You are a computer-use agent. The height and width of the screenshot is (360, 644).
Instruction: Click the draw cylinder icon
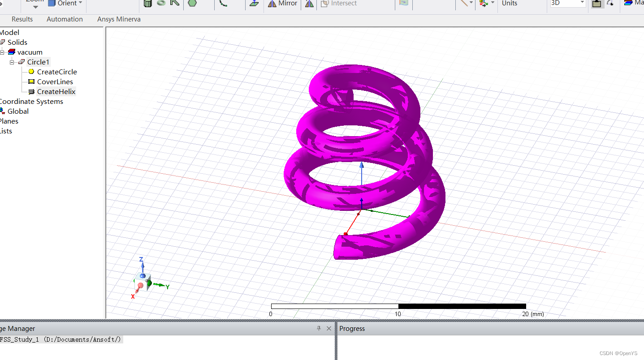(147, 4)
